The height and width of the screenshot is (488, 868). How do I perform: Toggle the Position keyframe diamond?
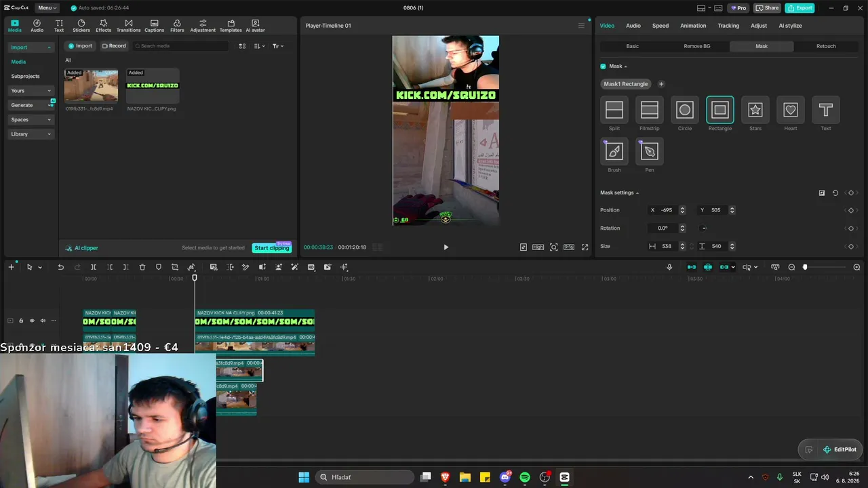coord(851,210)
